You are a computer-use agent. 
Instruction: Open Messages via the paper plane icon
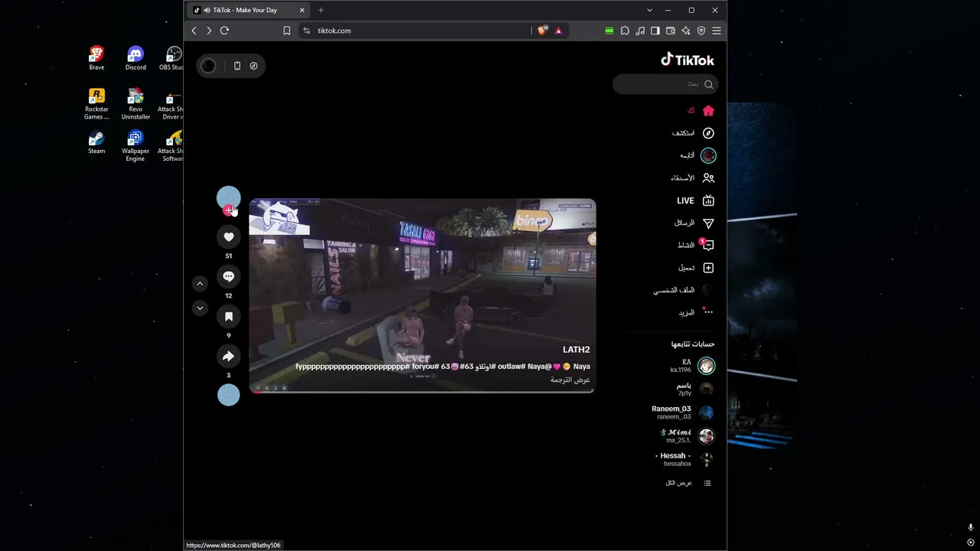(708, 223)
